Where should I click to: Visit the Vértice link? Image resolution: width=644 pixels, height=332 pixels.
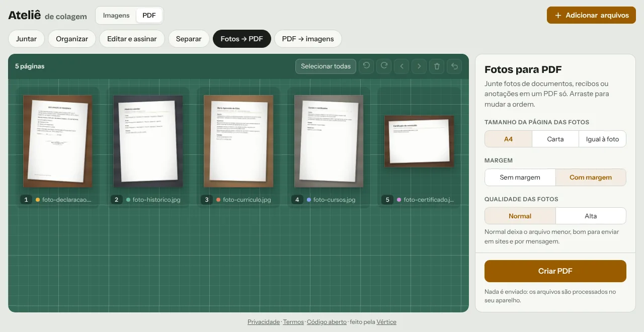point(386,322)
